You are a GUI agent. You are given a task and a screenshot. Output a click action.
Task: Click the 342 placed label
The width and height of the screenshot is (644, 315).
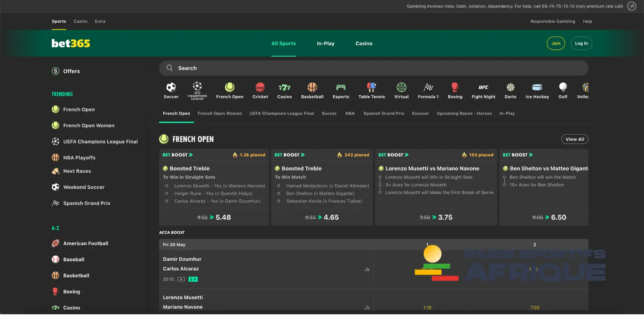[353, 155]
